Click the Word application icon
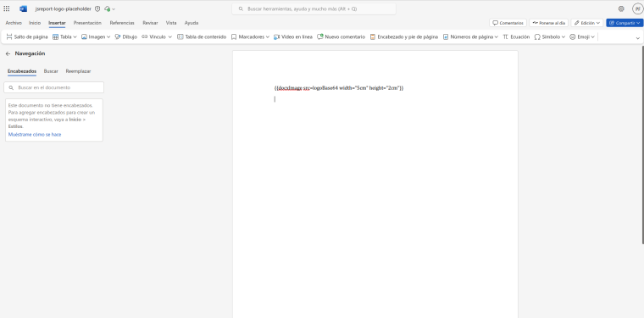 pyautogui.click(x=23, y=8)
